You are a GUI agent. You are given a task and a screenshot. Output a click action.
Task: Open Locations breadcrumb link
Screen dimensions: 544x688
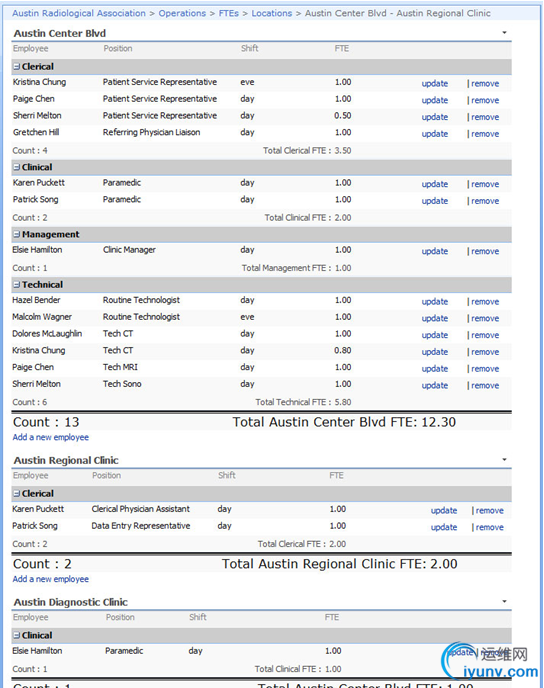(272, 13)
